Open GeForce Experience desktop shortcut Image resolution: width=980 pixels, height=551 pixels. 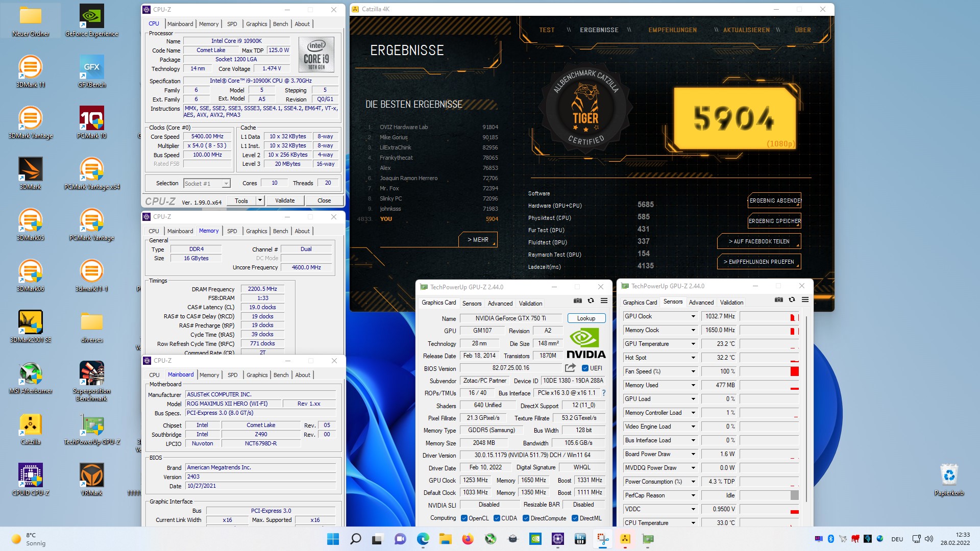pos(92,20)
